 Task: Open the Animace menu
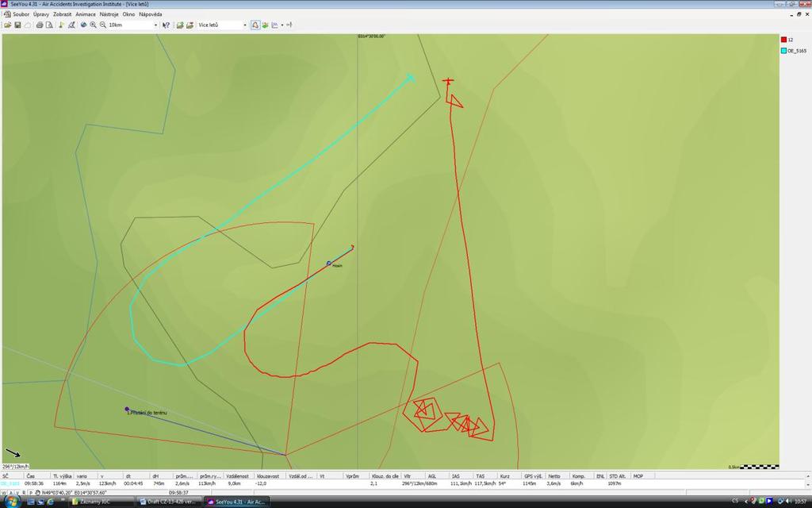86,14
